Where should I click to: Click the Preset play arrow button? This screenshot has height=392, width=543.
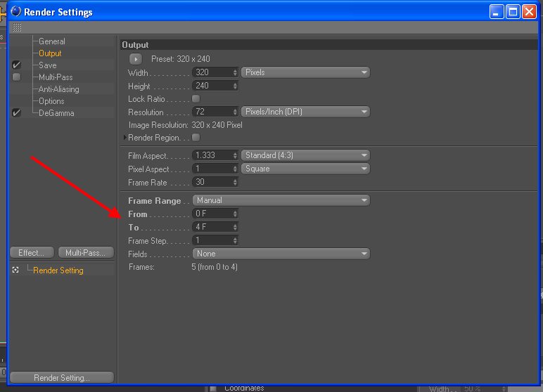coord(136,59)
